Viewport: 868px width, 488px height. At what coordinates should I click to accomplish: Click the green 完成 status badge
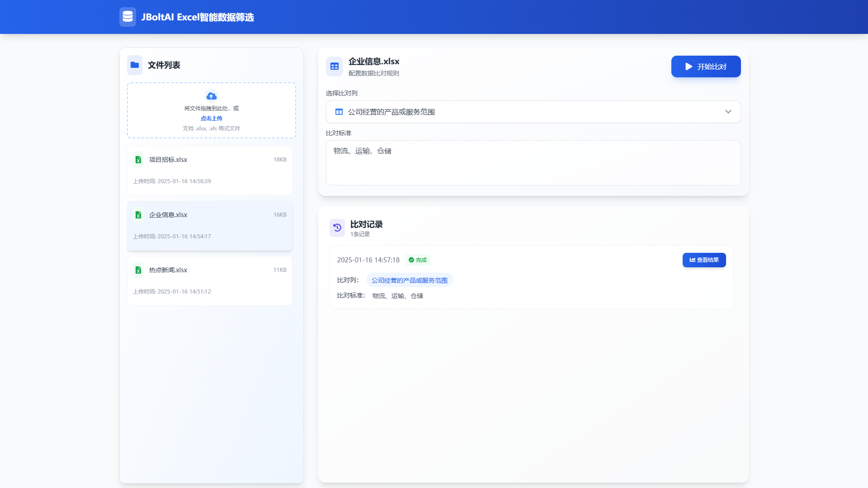(x=418, y=260)
